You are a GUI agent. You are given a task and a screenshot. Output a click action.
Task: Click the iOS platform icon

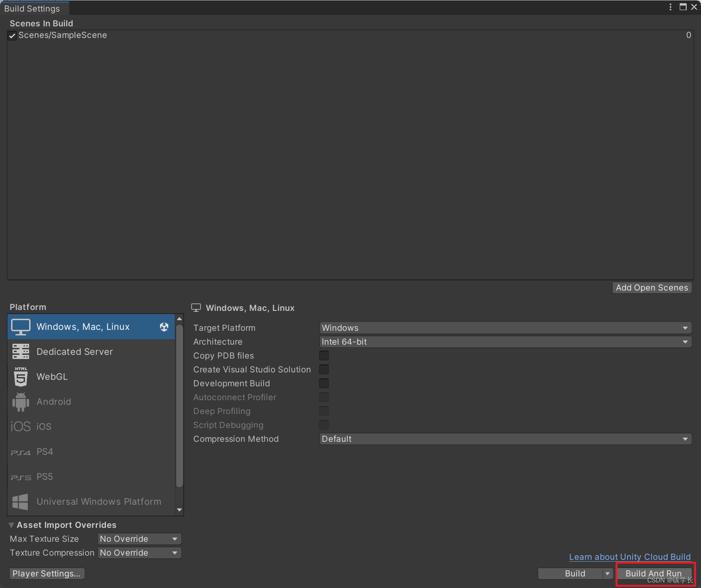click(x=21, y=427)
